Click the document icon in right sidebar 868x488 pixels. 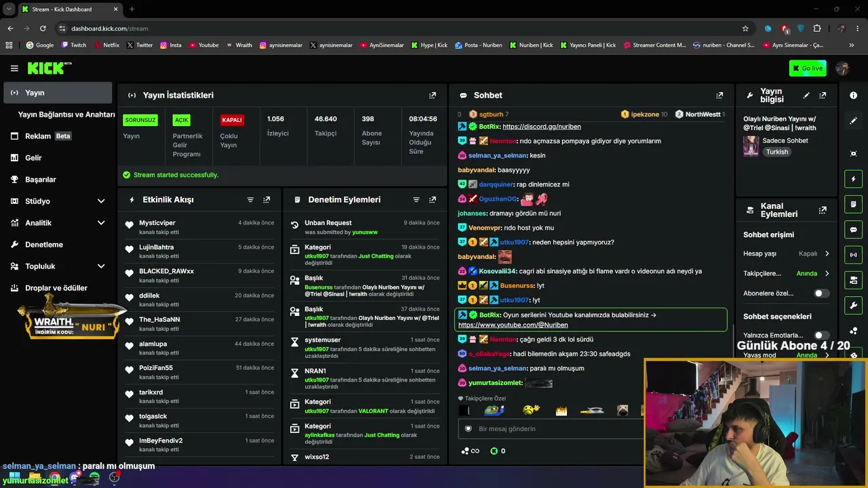pos(853,204)
